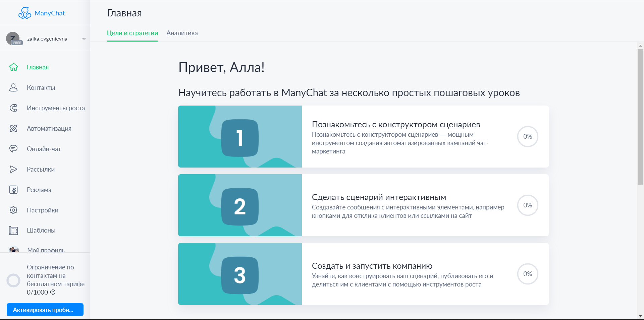Click the Главная home icon in sidebar
The height and width of the screenshot is (320, 644).
click(13, 67)
